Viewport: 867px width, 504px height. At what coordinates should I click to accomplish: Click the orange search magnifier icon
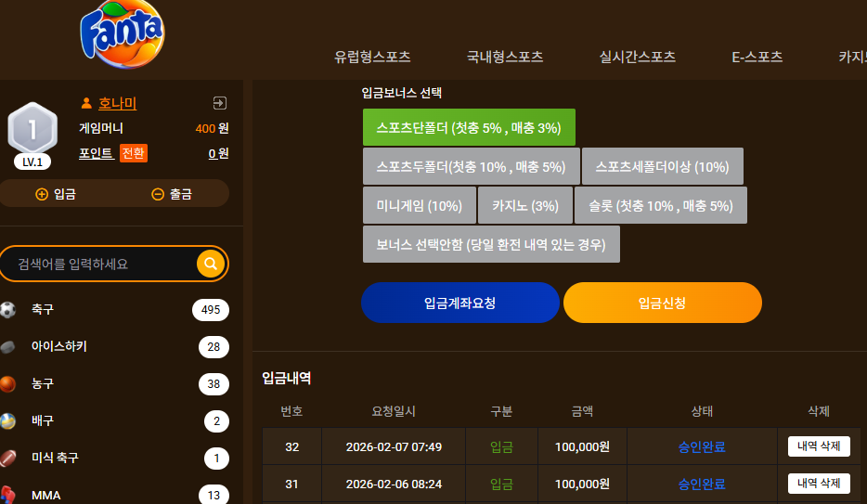[211, 264]
